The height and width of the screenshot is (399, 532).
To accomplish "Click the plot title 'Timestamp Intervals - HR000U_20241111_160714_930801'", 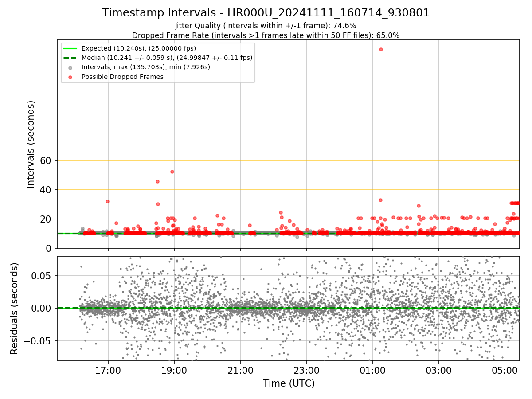I will (x=266, y=13).
